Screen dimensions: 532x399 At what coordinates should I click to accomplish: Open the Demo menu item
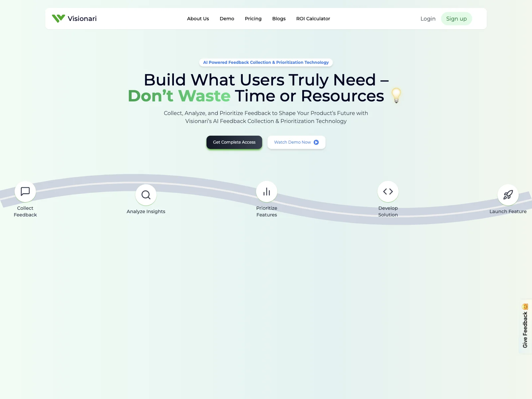pos(227,19)
